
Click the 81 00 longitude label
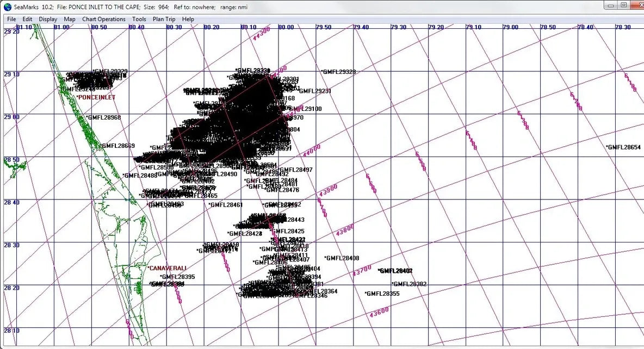[61, 27]
